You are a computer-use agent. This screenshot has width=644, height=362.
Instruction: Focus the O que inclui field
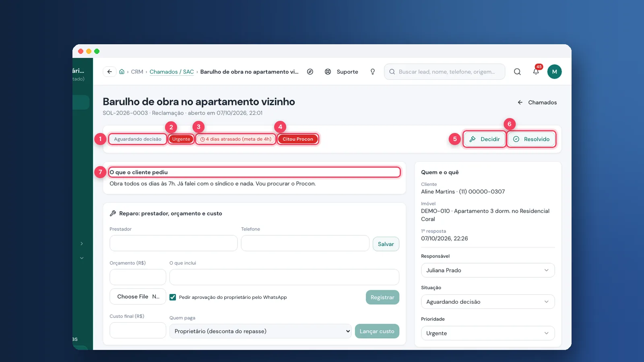[284, 277]
